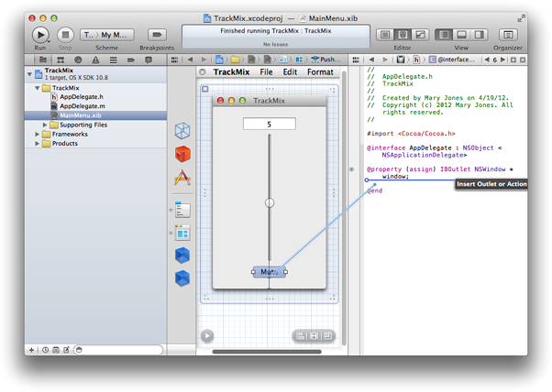Image resolution: width=552 pixels, height=392 pixels.
Task: Show the Symbol navigator
Action: click(61, 60)
